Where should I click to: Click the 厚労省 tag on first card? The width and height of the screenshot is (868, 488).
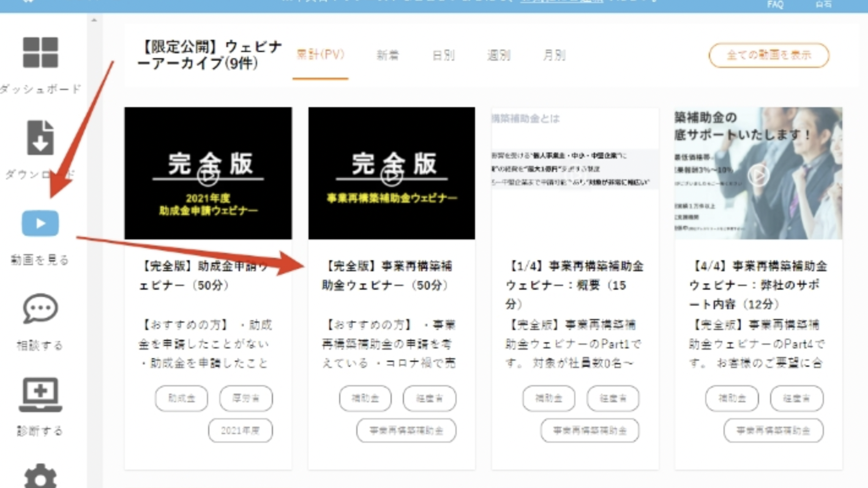coord(246,399)
